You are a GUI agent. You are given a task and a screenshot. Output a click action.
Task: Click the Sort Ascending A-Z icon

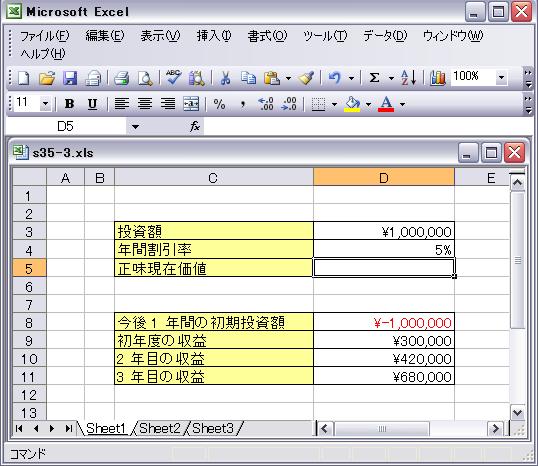(409, 78)
